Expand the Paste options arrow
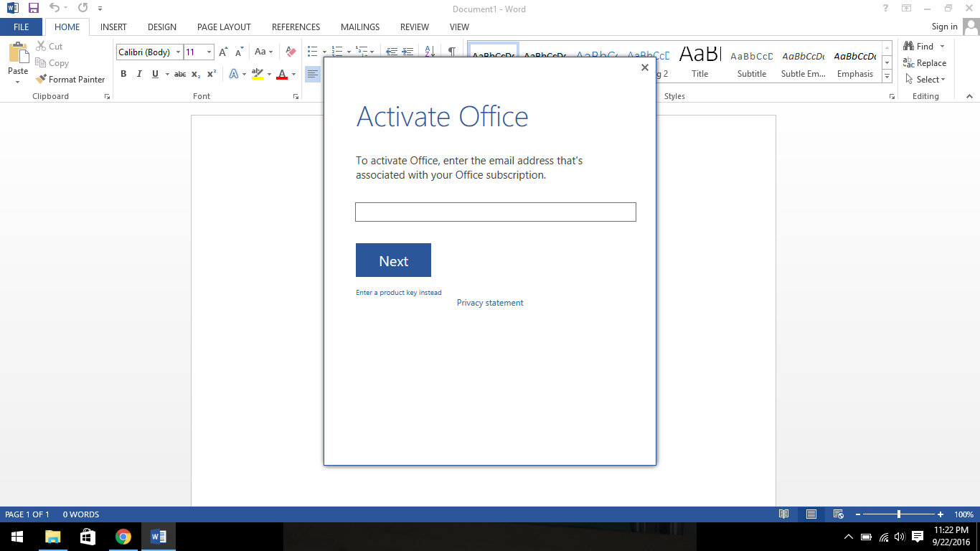The height and width of the screenshot is (551, 980). (x=18, y=81)
